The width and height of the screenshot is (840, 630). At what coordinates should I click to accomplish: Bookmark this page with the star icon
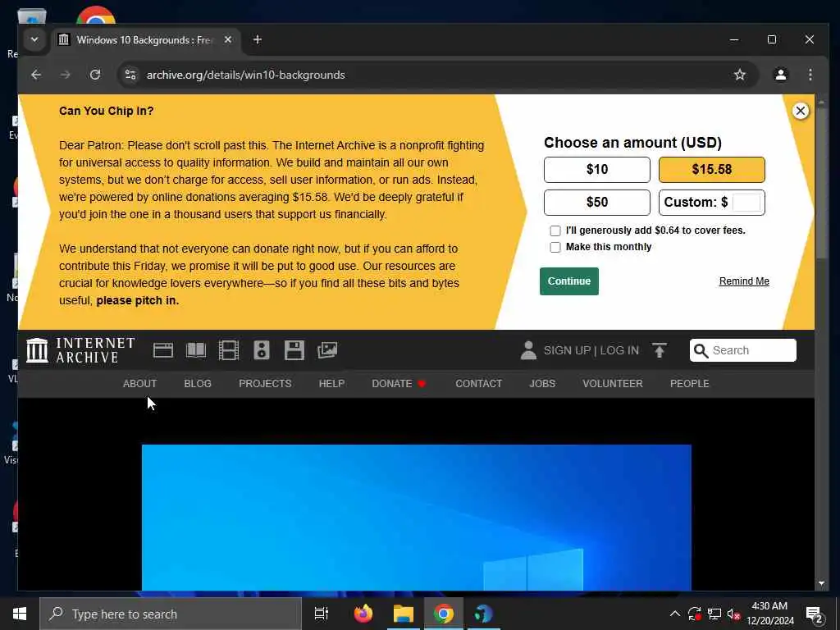[740, 75]
